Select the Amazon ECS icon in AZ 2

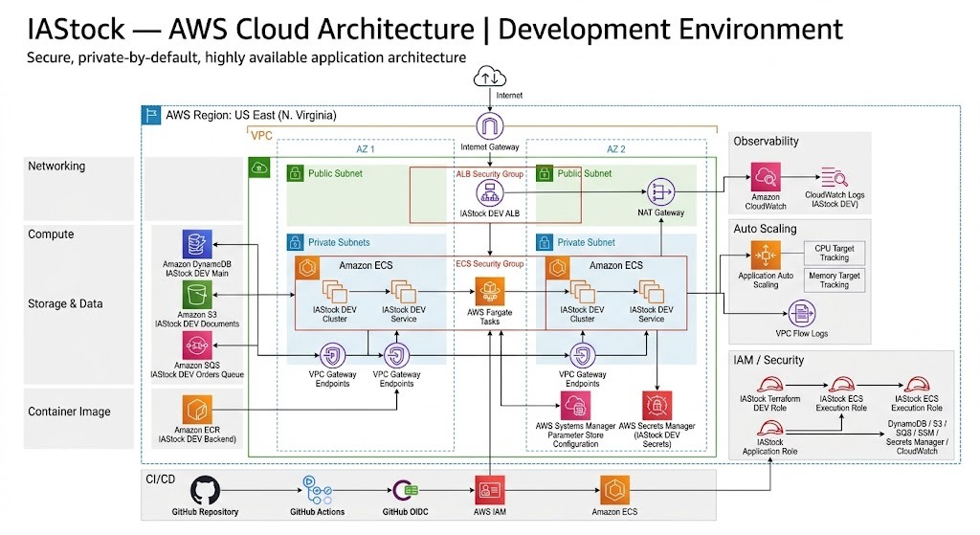click(558, 268)
